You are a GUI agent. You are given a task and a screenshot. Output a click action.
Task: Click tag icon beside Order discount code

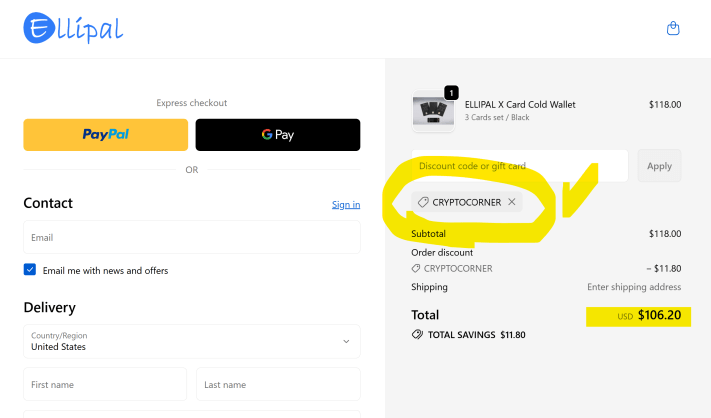click(x=416, y=268)
